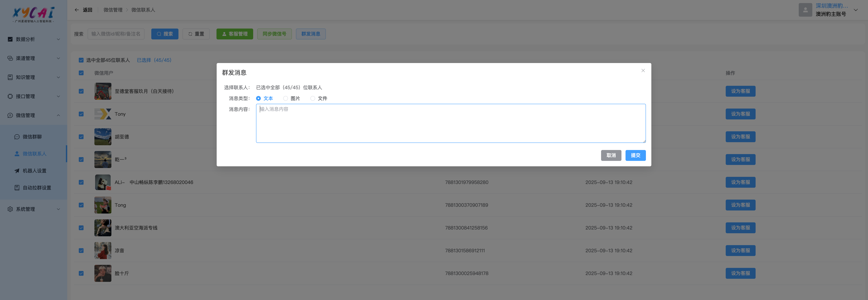868x300 pixels.
Task: Open the account dropdown arrow at top right
Action: tap(856, 10)
